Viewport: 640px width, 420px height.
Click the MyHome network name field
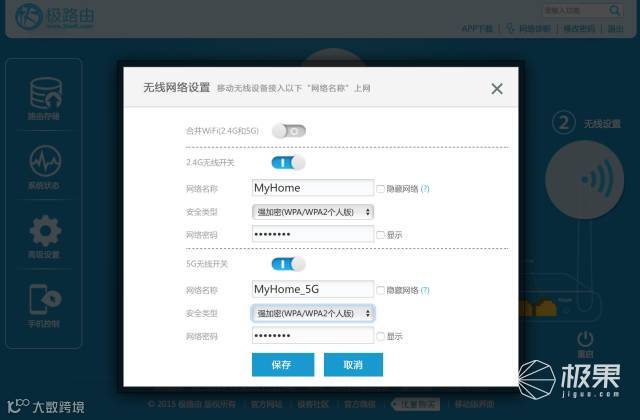click(x=313, y=188)
